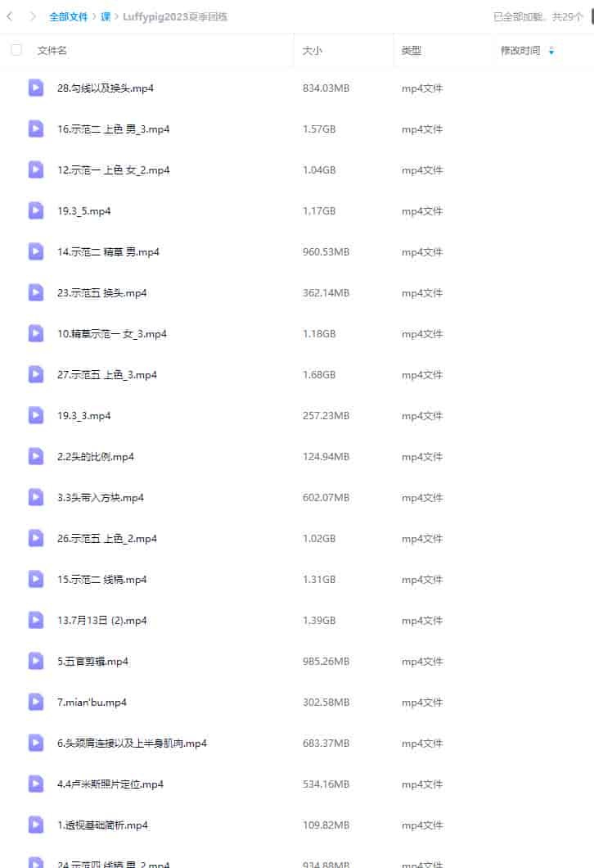Click video icon of 2.2头的比例.mp4

click(36, 456)
